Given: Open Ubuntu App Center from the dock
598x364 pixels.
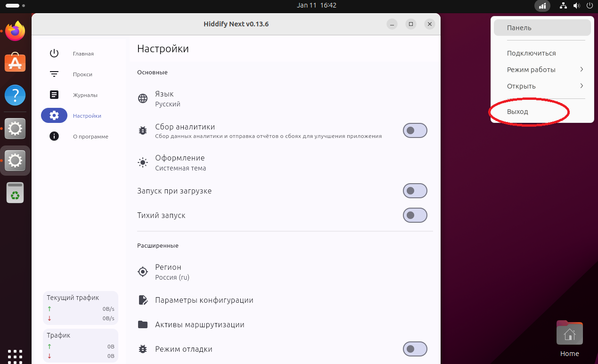Looking at the screenshot, I should coord(15,63).
